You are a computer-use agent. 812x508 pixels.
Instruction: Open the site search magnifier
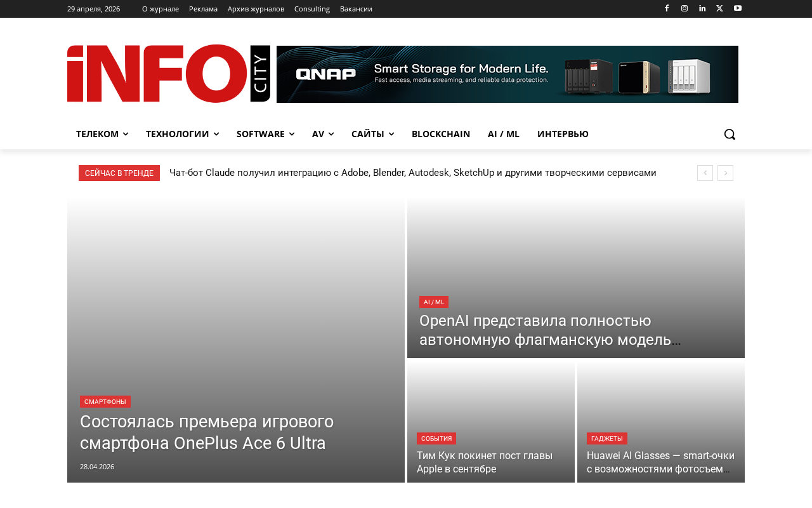coord(730,134)
